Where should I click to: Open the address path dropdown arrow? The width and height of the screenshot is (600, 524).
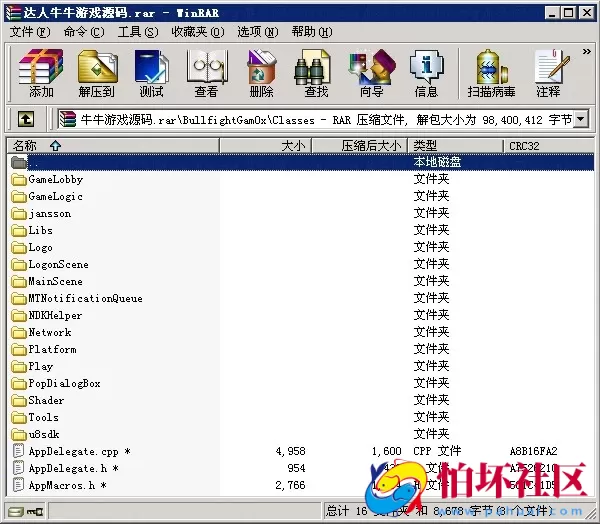click(580, 119)
